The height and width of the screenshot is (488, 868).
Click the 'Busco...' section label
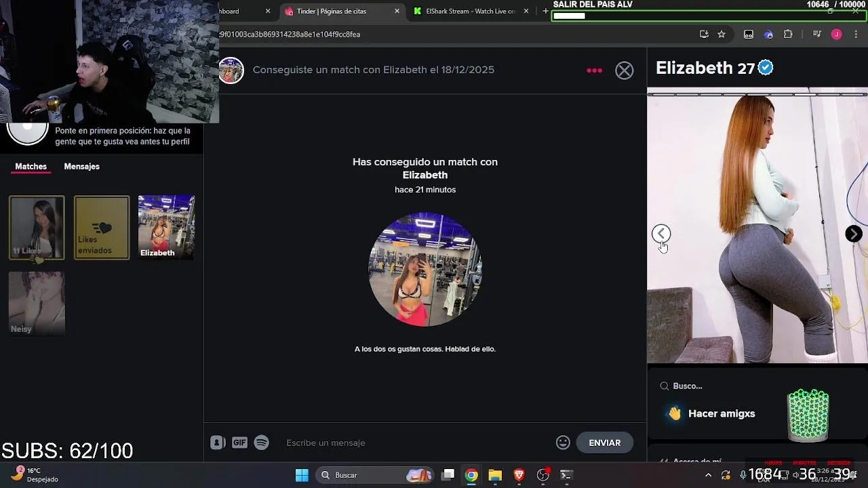click(x=688, y=386)
